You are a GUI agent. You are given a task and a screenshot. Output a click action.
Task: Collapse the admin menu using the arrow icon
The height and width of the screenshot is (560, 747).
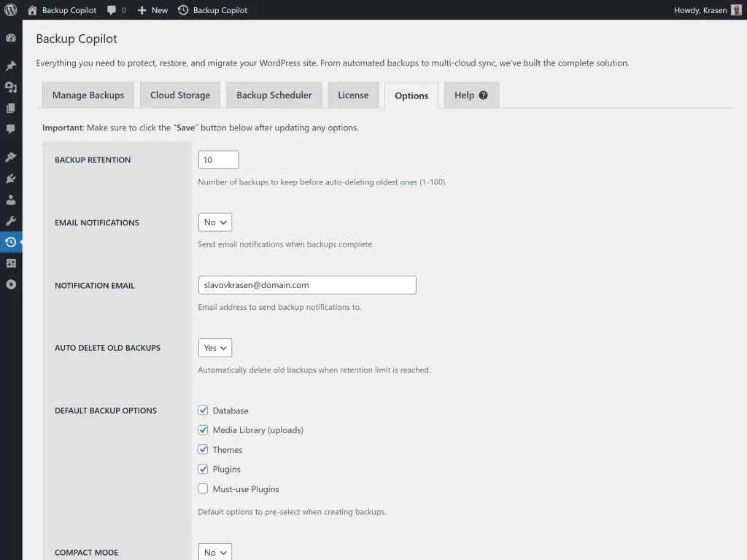click(x=11, y=284)
